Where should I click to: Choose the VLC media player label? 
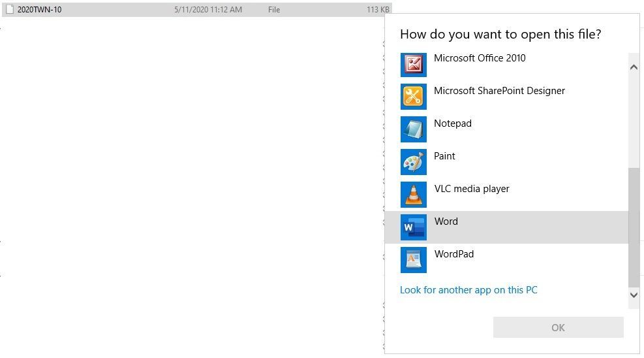(x=472, y=189)
